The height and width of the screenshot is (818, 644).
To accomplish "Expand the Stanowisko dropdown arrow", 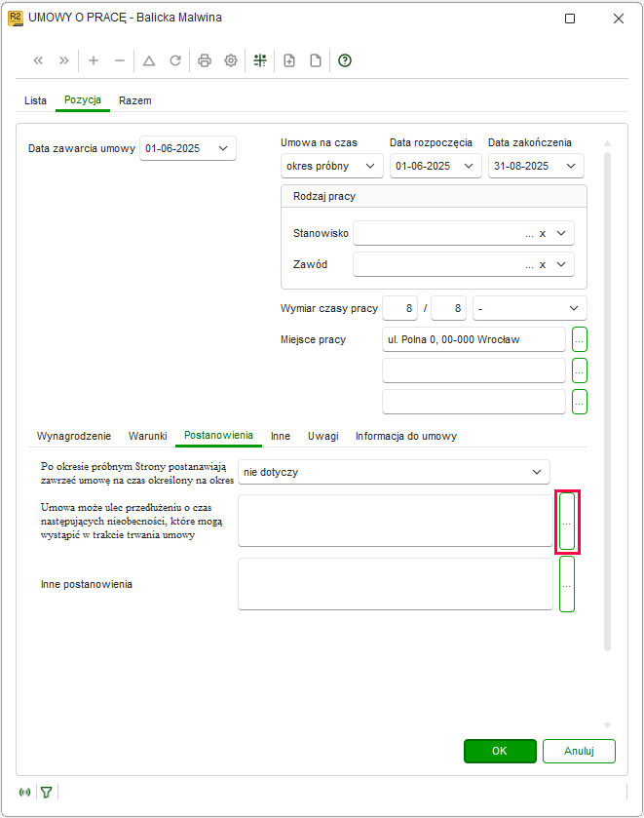I will point(561,234).
